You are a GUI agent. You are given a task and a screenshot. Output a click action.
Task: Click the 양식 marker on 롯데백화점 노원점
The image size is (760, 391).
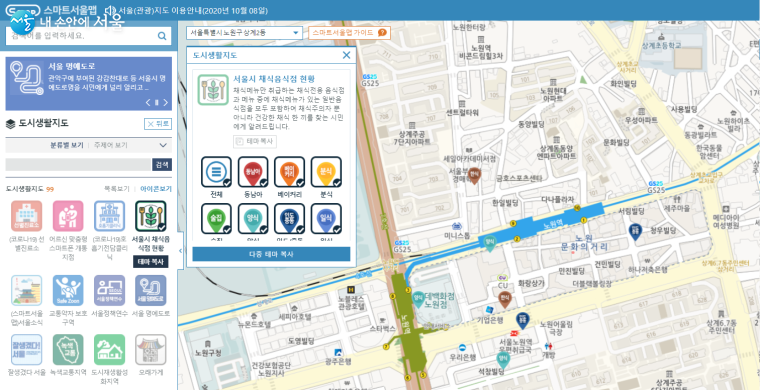[418, 299]
